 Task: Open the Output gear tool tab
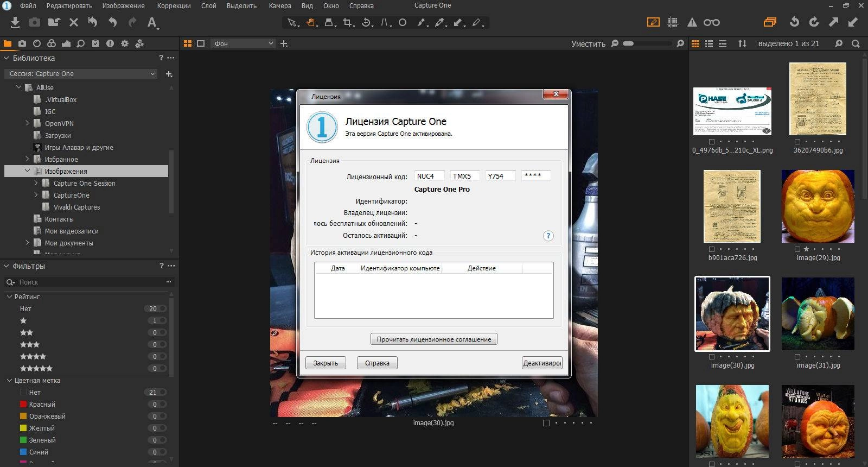point(125,43)
